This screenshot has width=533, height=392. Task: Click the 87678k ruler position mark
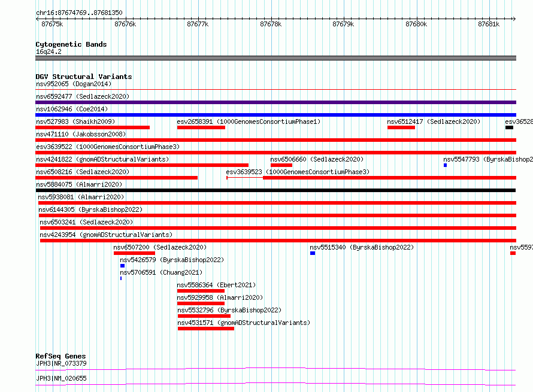[271, 24]
